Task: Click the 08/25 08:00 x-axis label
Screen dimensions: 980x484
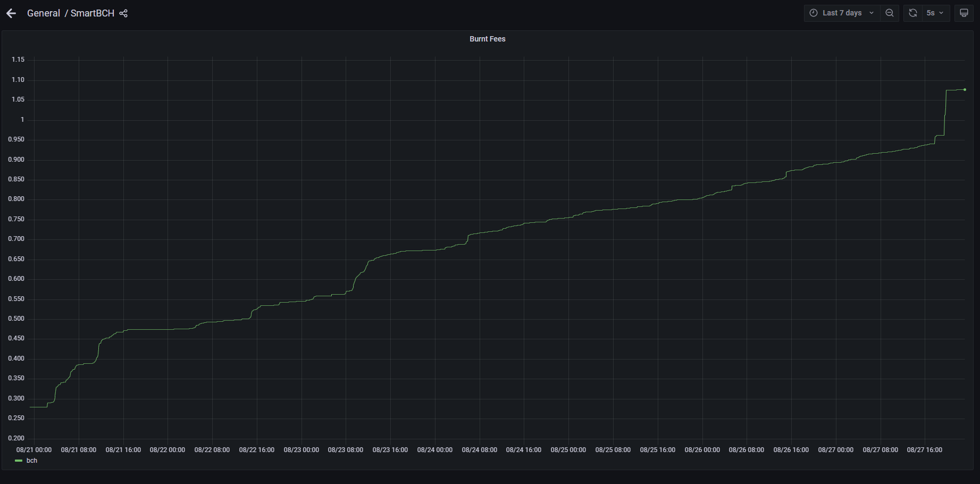Action: coord(613,450)
